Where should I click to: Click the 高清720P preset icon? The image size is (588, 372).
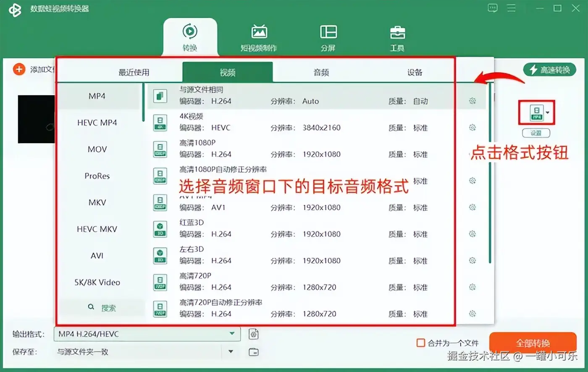click(x=160, y=282)
